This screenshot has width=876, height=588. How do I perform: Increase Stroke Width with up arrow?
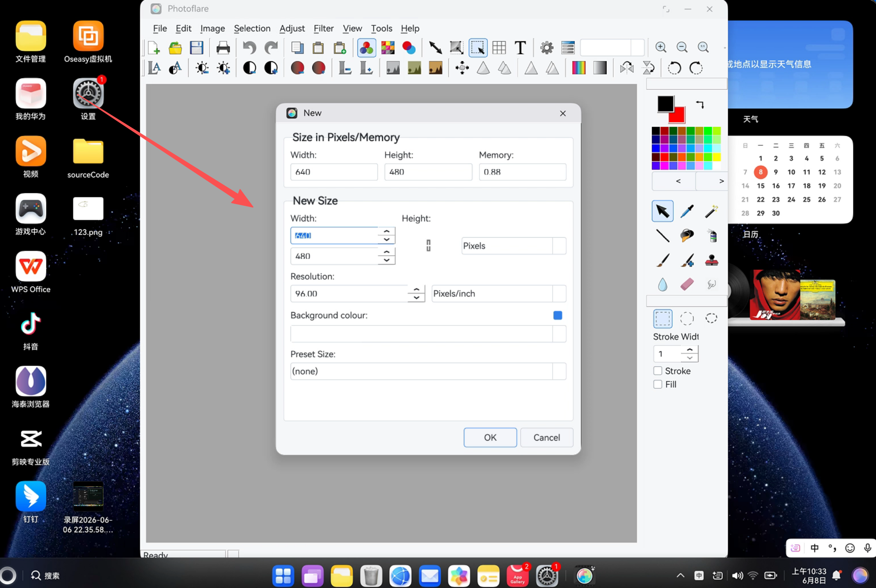coord(690,350)
